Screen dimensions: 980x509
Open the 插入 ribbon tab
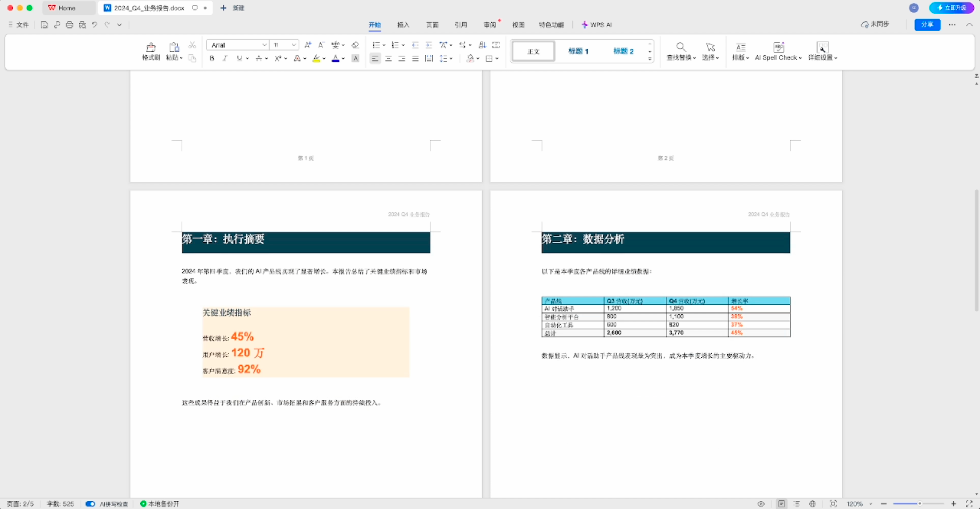coord(403,25)
